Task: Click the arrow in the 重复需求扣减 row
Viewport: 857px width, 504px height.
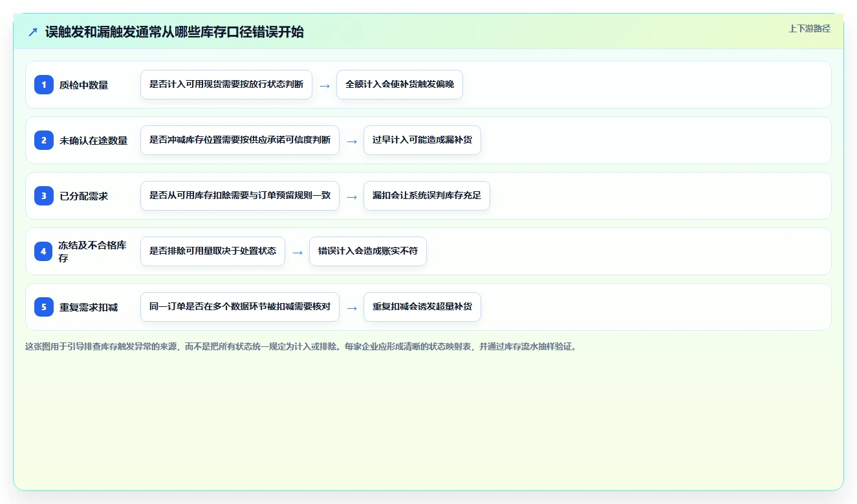Action: (x=352, y=308)
